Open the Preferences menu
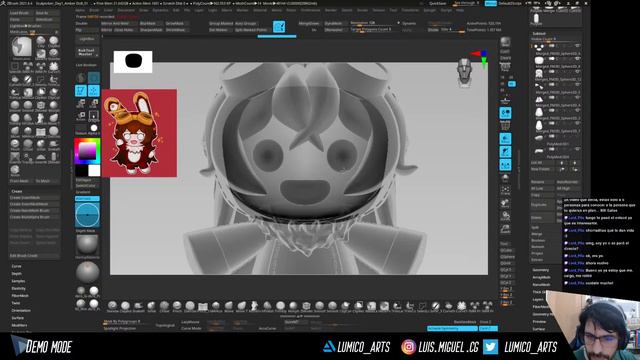This screenshot has width=640, height=360. click(x=310, y=10)
